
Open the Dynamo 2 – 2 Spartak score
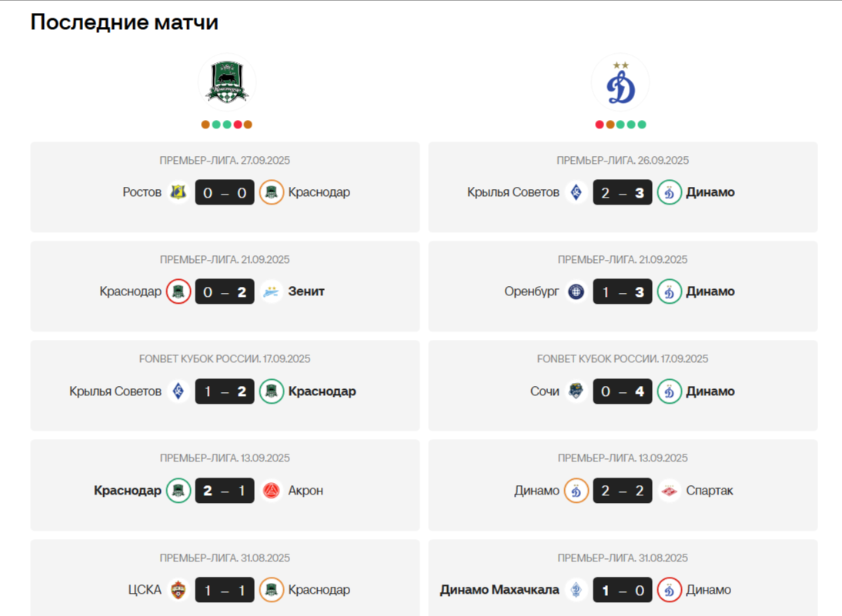click(x=623, y=491)
